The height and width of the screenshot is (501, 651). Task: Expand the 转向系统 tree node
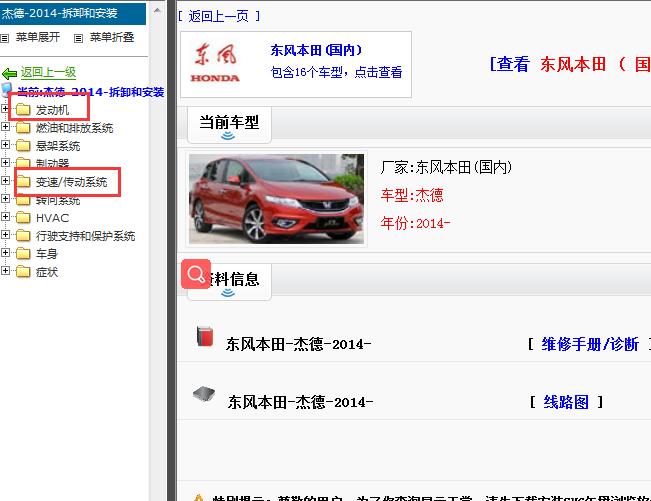[5, 198]
